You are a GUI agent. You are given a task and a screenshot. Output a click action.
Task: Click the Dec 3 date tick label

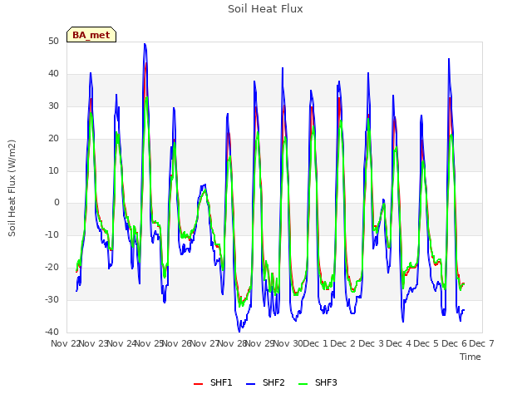(x=371, y=343)
